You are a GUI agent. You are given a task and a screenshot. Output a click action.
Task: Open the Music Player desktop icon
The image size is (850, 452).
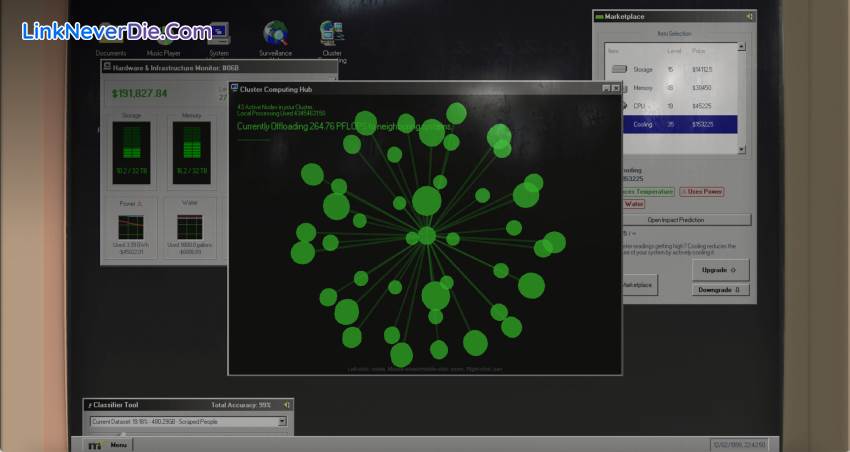[x=163, y=40]
